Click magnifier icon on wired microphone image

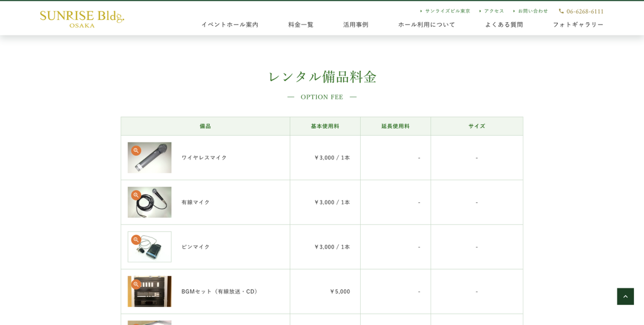[x=136, y=195]
